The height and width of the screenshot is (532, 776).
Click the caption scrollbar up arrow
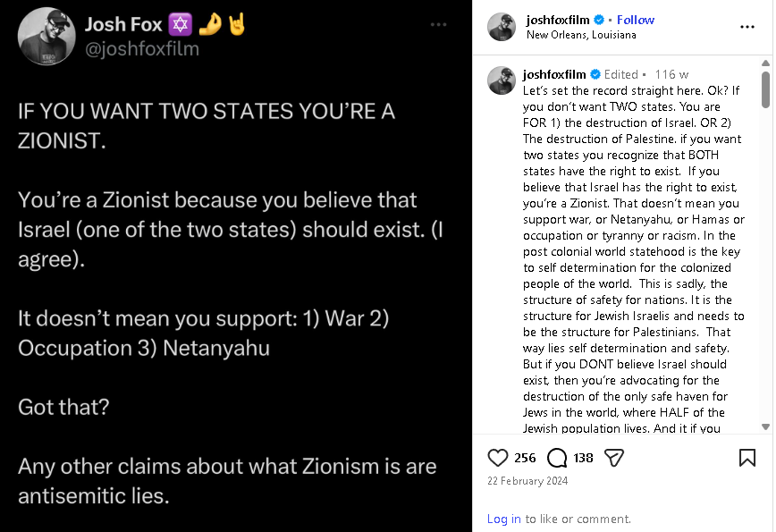pos(765,63)
